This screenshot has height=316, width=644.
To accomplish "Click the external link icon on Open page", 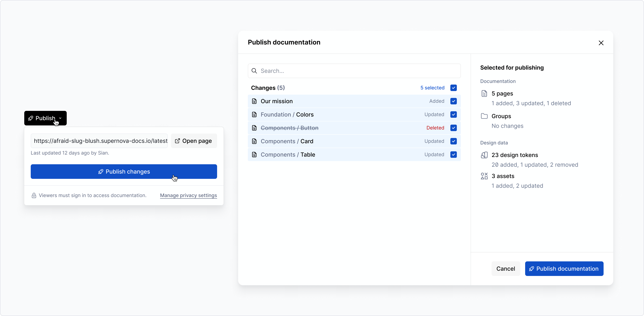I will point(177,141).
